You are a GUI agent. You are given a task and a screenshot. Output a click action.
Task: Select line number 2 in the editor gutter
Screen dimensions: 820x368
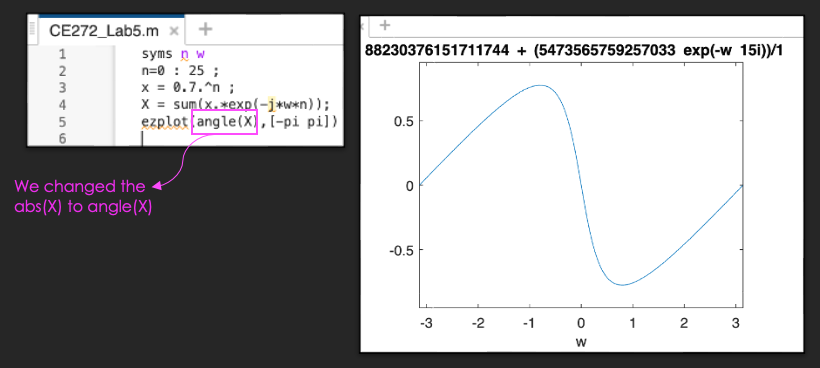click(x=63, y=71)
